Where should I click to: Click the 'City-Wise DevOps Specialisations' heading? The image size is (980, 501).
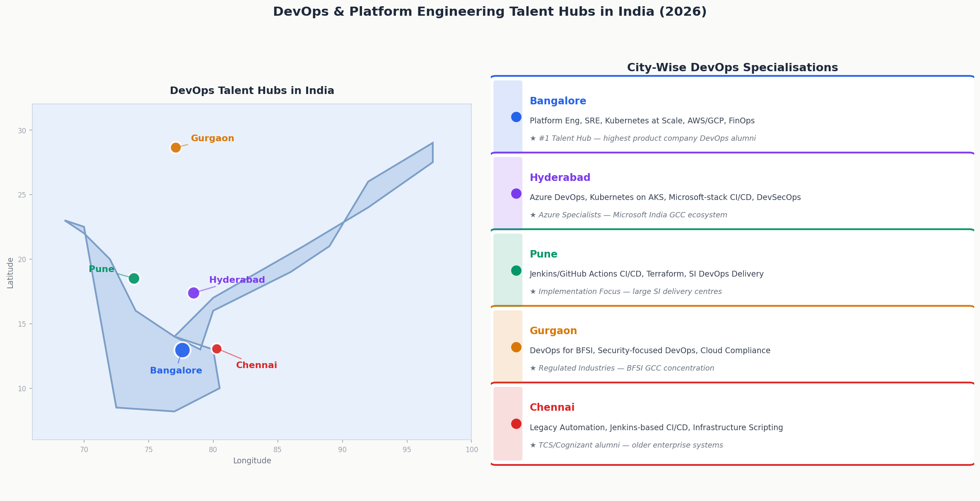coord(732,68)
